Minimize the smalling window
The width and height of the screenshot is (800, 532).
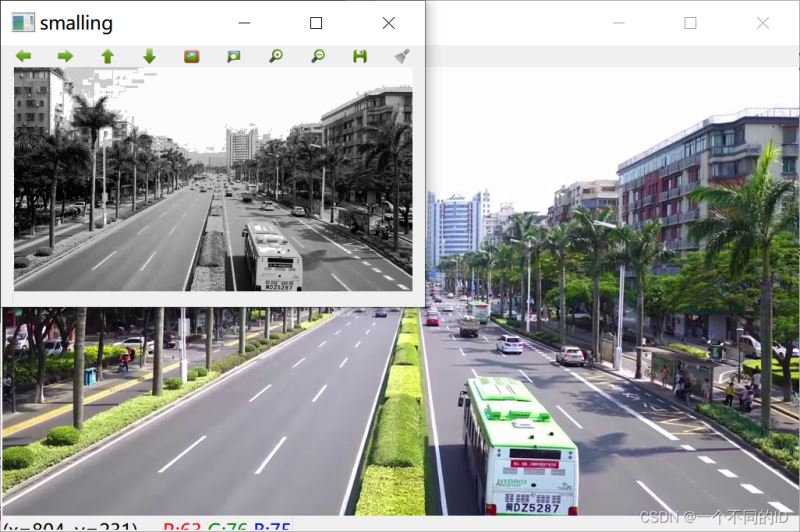point(244,23)
